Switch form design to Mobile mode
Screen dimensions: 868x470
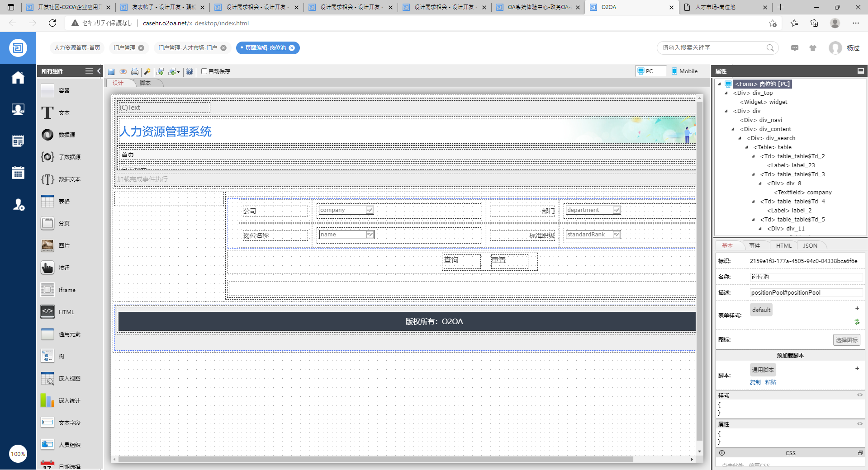(x=684, y=71)
